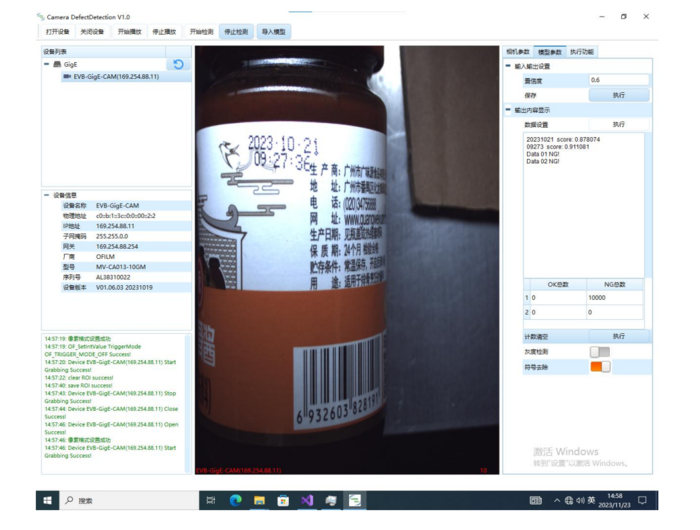Click the active DefectDetection taskbar icon

click(x=355, y=501)
